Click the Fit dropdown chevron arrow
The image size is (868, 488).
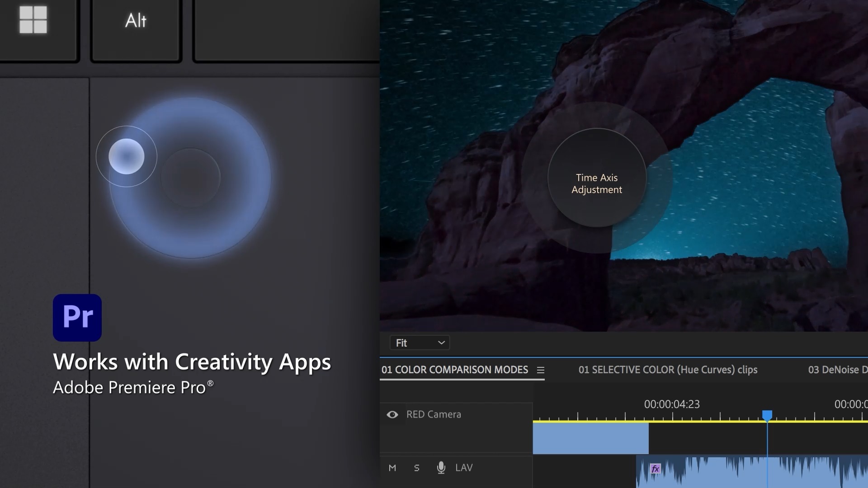441,343
